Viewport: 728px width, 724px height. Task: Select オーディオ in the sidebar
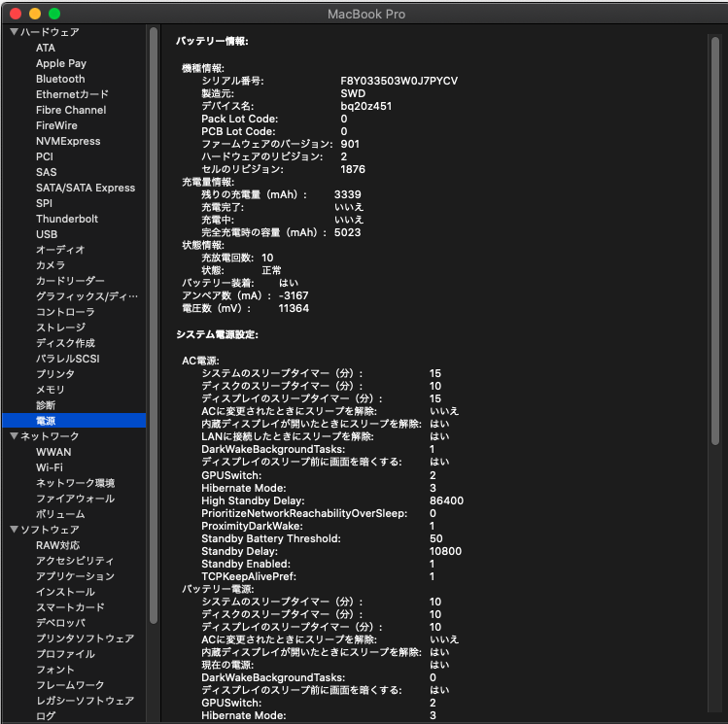[x=60, y=250]
